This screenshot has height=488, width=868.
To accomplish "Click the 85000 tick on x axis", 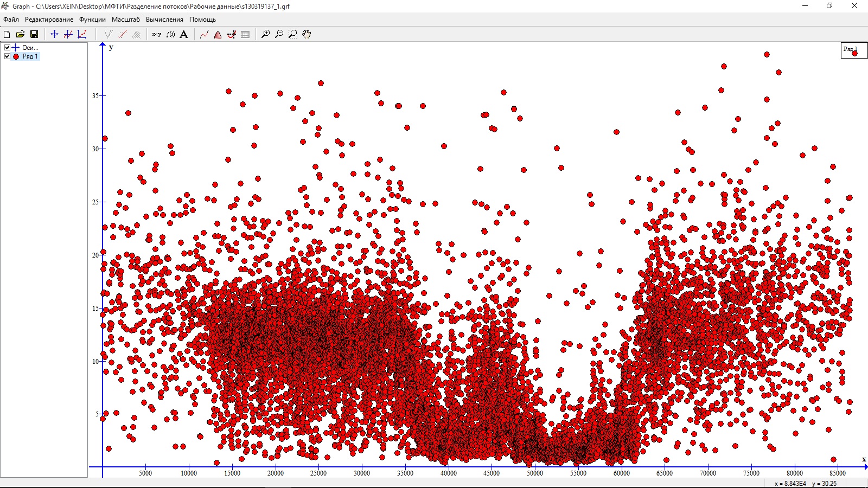I will (x=838, y=473).
